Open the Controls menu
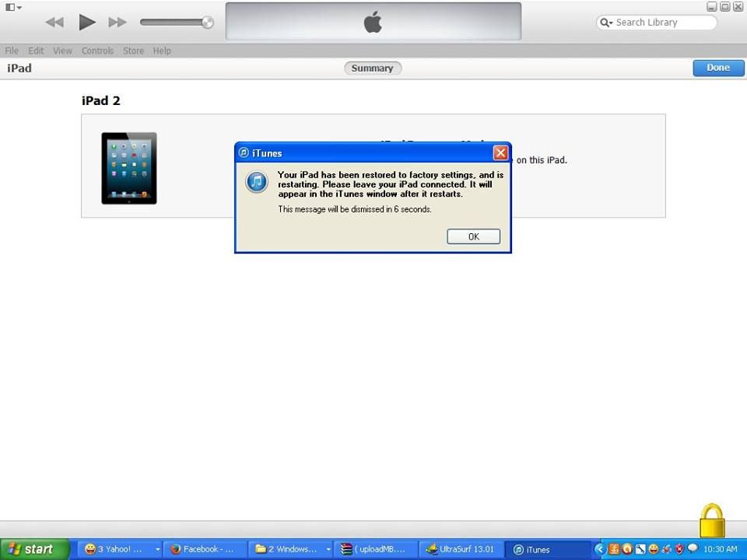 click(x=97, y=51)
